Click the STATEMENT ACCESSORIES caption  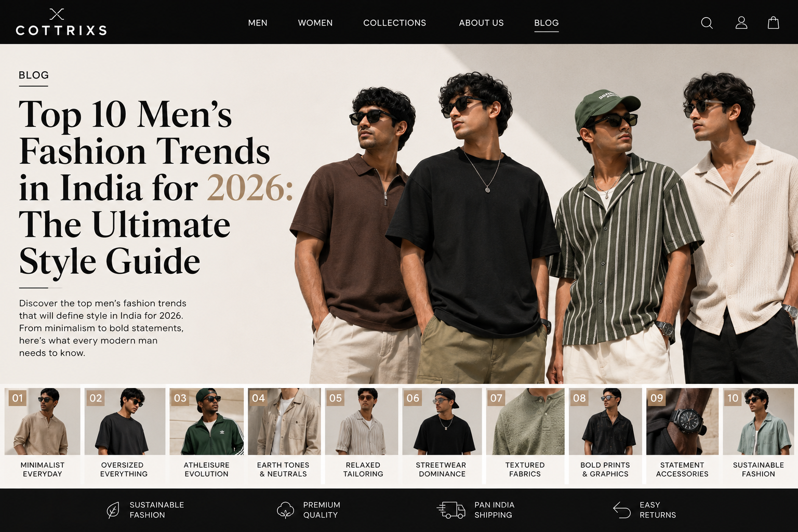coord(682,470)
